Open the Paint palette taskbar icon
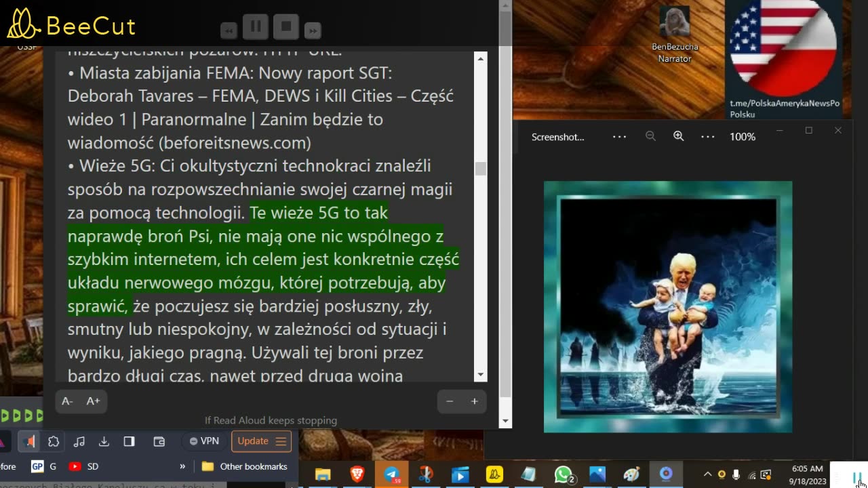 [631, 474]
